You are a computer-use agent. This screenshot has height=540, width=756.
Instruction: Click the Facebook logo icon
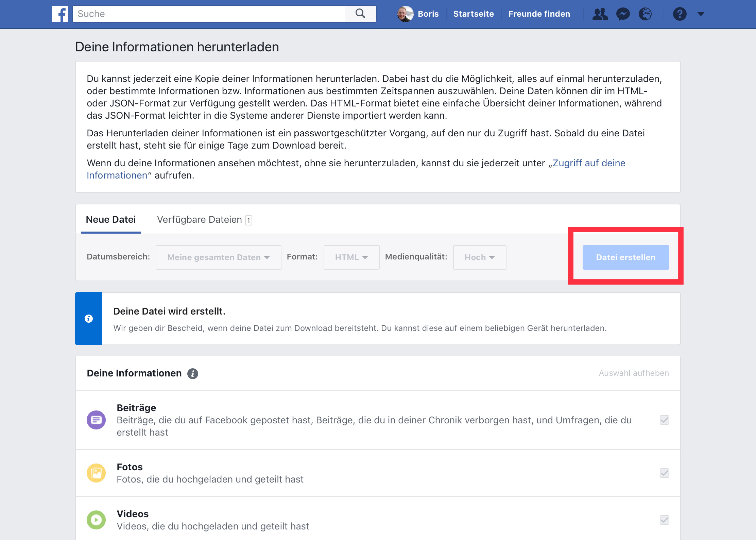coord(60,14)
